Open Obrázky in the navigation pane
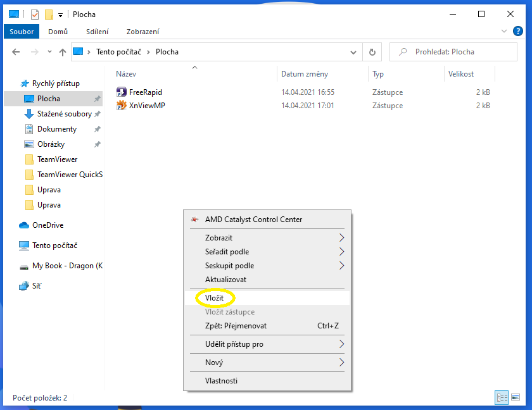This screenshot has width=532, height=410. click(x=51, y=144)
